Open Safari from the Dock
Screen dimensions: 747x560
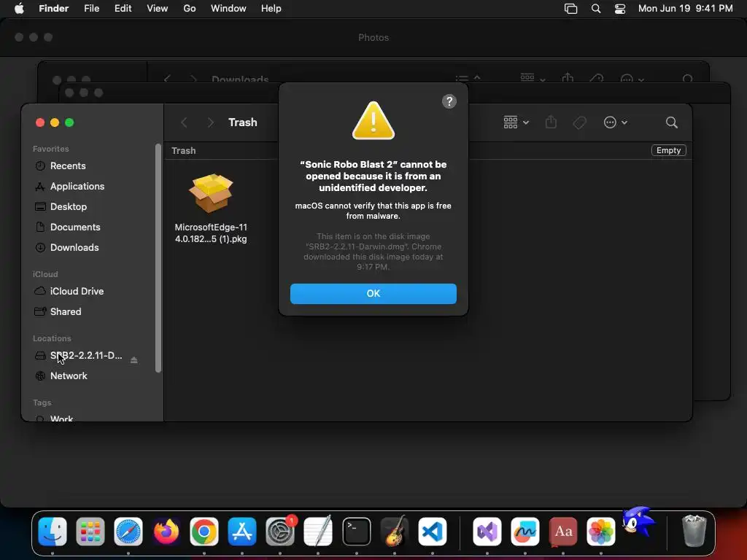pyautogui.click(x=128, y=532)
